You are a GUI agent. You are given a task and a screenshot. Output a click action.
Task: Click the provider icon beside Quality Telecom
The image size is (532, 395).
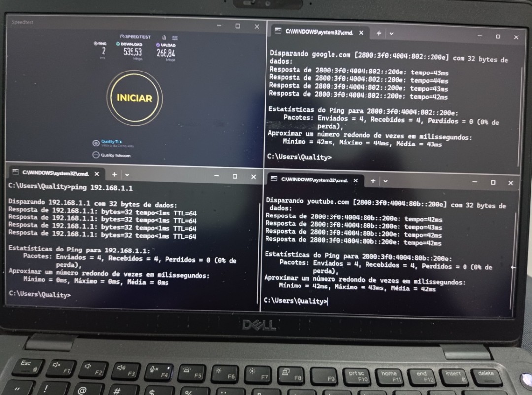tap(96, 155)
